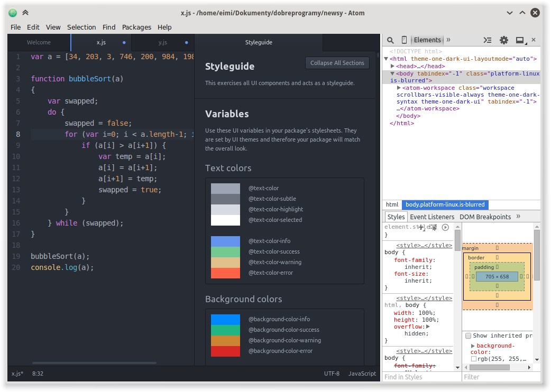This screenshot has width=551, height=392.
Task: Enable Show inherited properties checkbox
Action: click(468, 336)
